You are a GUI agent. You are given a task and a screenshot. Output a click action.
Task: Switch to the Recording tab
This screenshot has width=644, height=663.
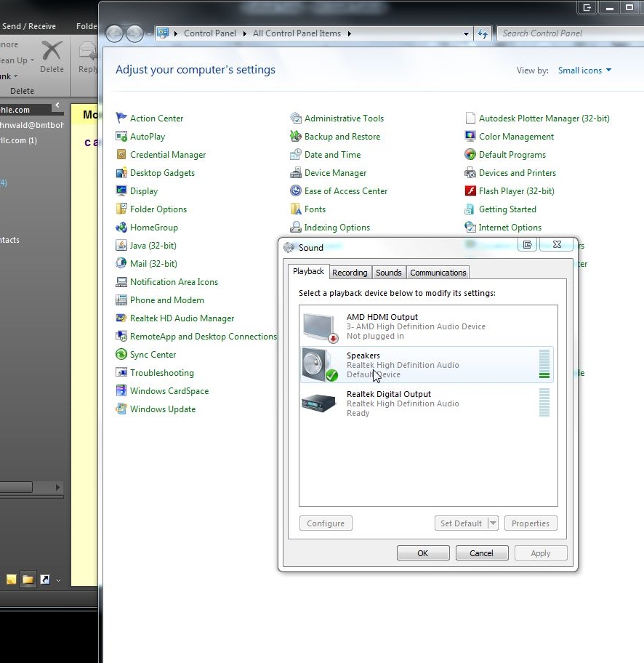[x=350, y=273]
